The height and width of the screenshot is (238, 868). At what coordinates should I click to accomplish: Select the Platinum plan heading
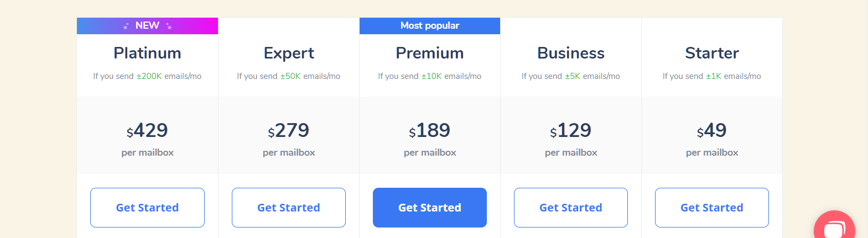(147, 53)
